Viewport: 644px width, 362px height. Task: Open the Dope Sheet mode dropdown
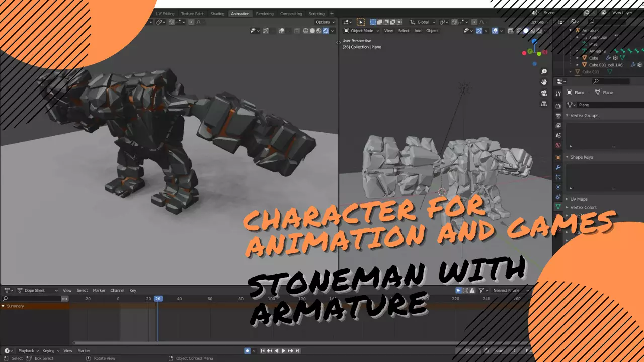click(x=38, y=290)
